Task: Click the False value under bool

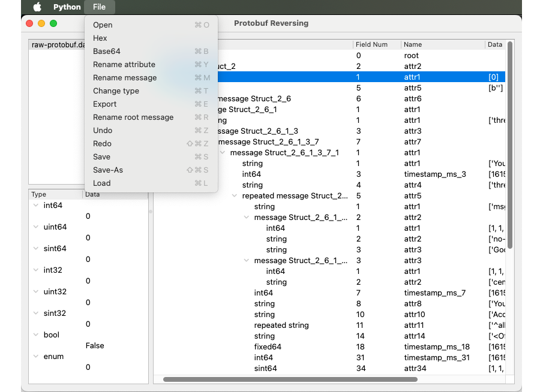Action: tap(95, 345)
